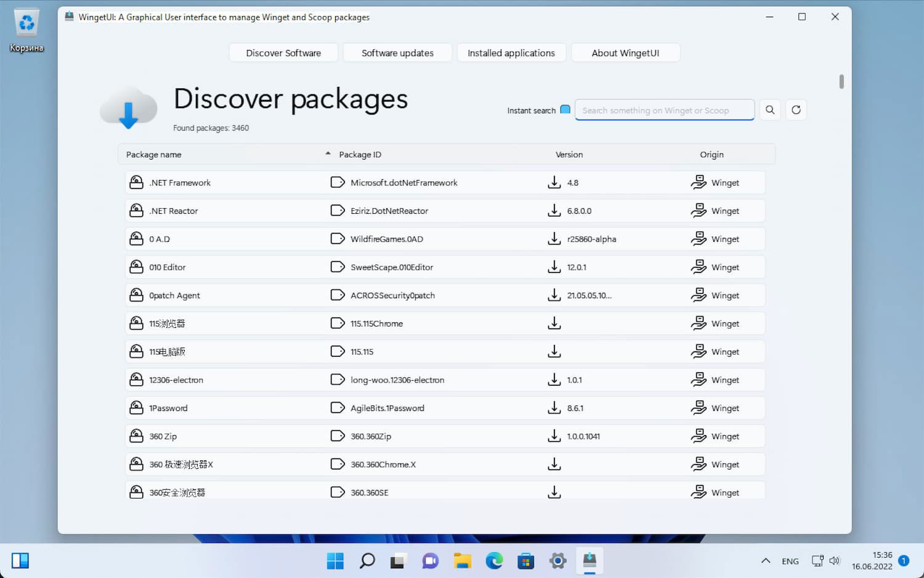
Task: Click the package icon beside 1Password
Action: (x=136, y=408)
